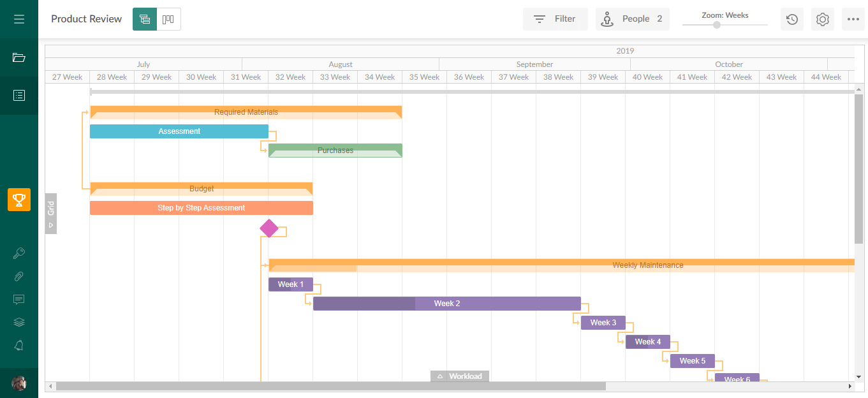Select the Week 2 task bar

coord(447,304)
